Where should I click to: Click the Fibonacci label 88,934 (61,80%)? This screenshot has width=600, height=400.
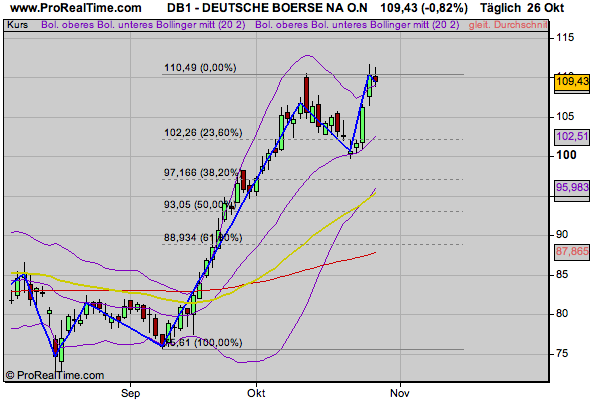(203, 238)
